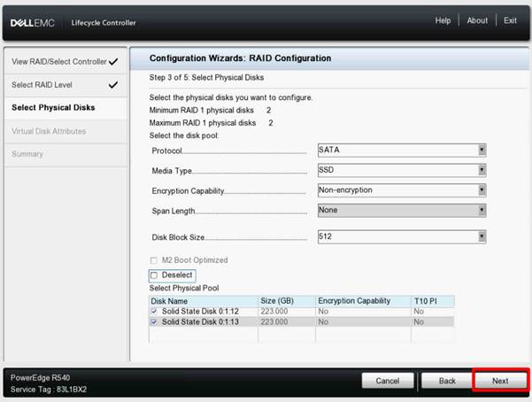532x402 pixels.
Task: Open the Help link
Action: click(443, 20)
